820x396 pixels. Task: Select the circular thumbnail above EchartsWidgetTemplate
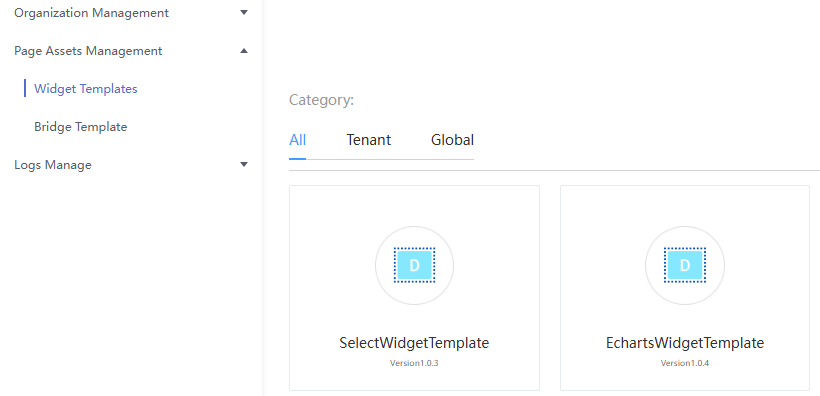pos(685,266)
